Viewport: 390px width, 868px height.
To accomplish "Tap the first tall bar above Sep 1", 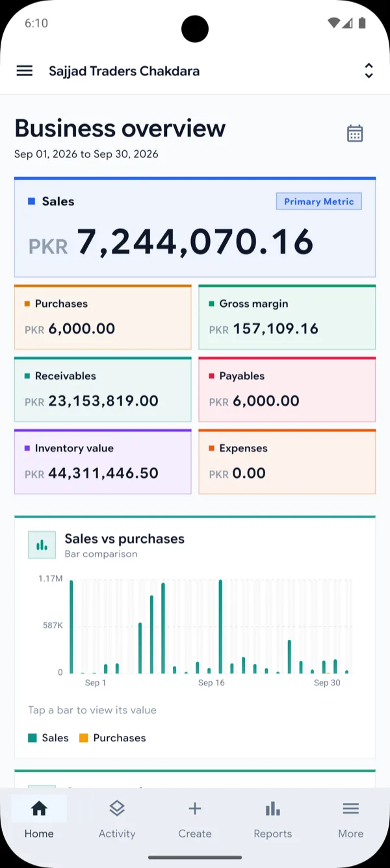I will 71,627.
